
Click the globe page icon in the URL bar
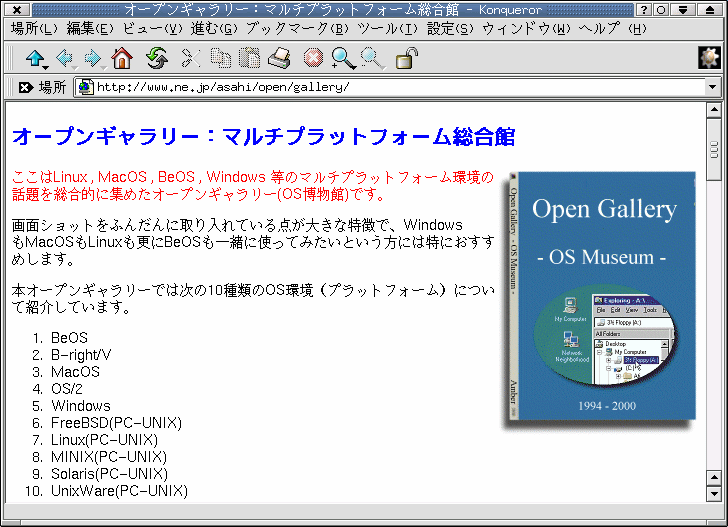pyautogui.click(x=85, y=87)
